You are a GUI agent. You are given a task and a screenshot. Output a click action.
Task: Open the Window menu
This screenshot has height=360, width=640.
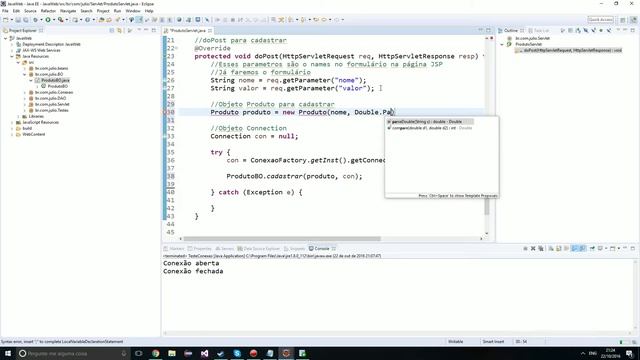tap(133, 11)
